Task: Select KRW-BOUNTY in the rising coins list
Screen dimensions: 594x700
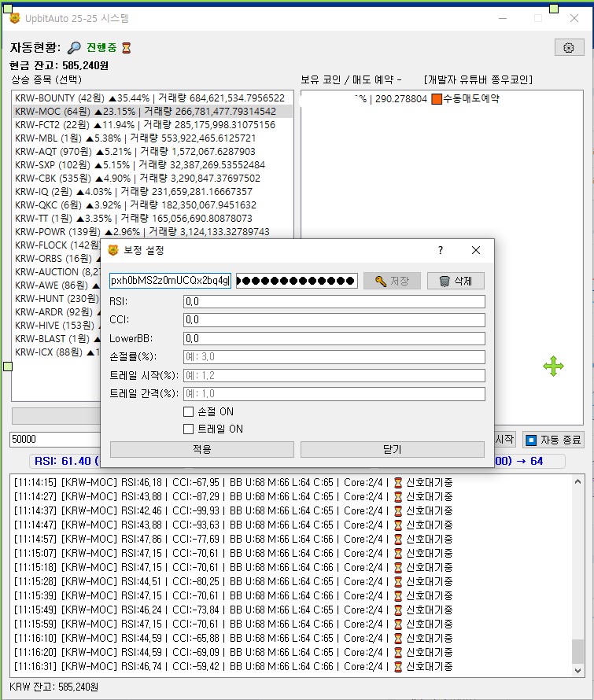Action: 149,98
